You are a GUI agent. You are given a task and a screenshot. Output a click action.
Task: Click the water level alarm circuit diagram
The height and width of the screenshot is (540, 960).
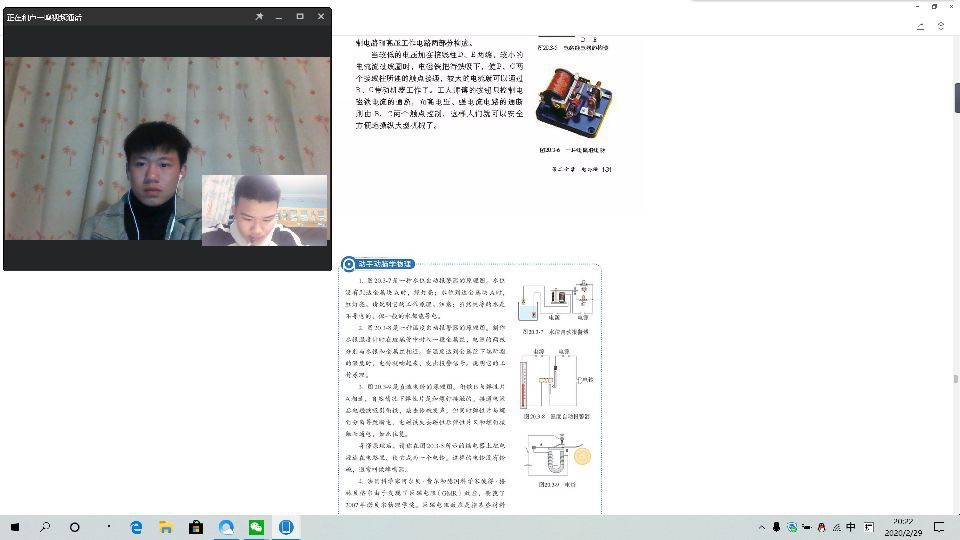pos(556,301)
